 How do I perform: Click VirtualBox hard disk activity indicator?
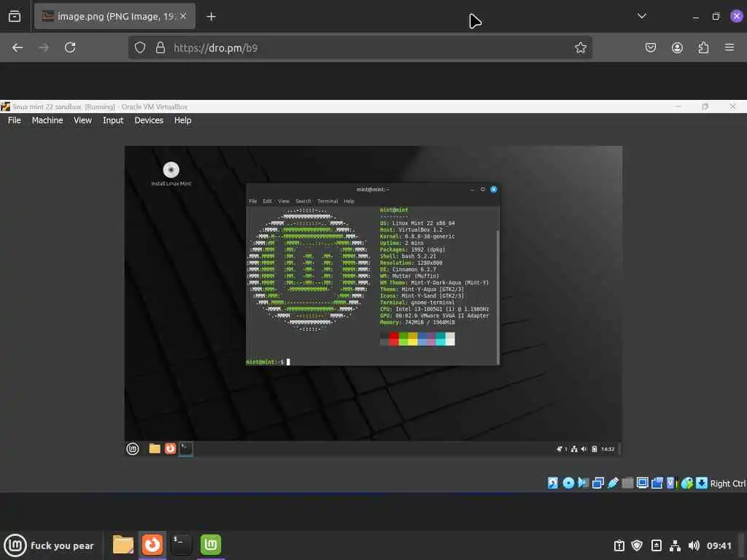553,483
